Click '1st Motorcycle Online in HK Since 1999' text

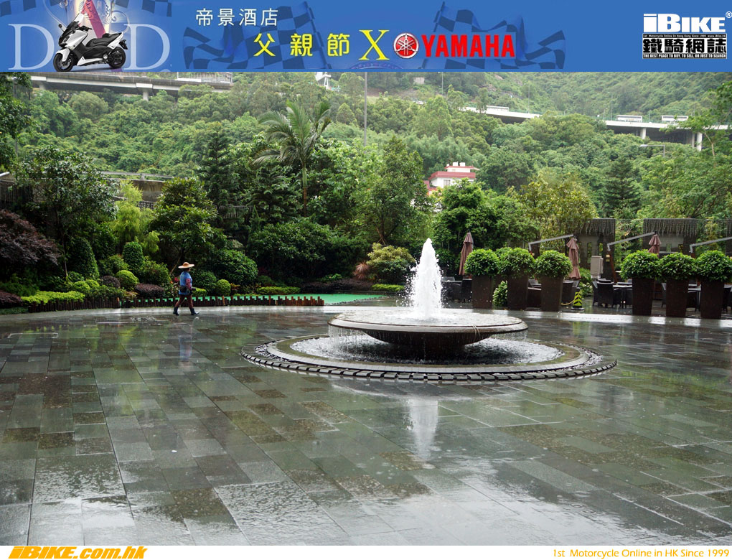640,554
